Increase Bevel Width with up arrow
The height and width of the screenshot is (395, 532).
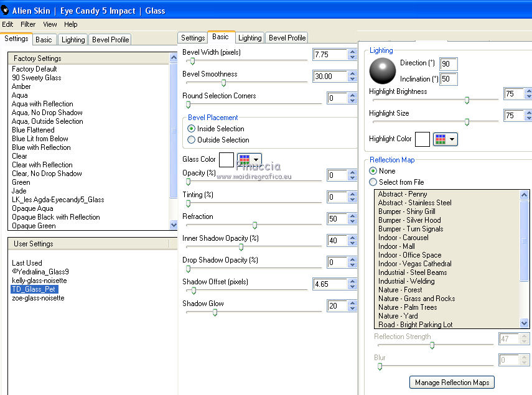coord(353,52)
